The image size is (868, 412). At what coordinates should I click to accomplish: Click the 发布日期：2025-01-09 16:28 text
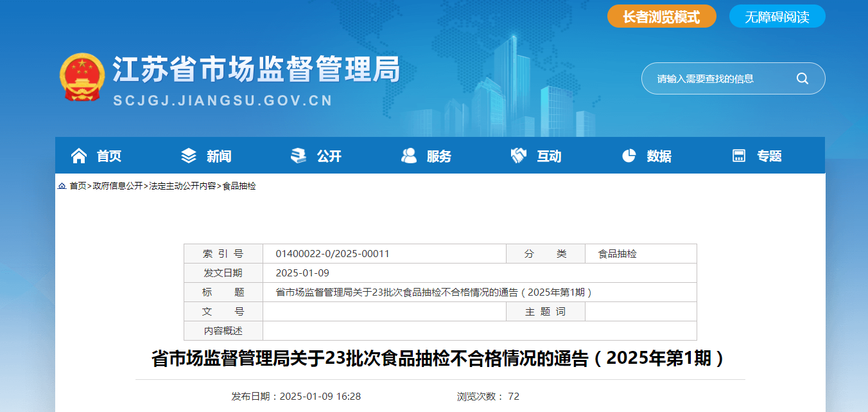(x=296, y=397)
